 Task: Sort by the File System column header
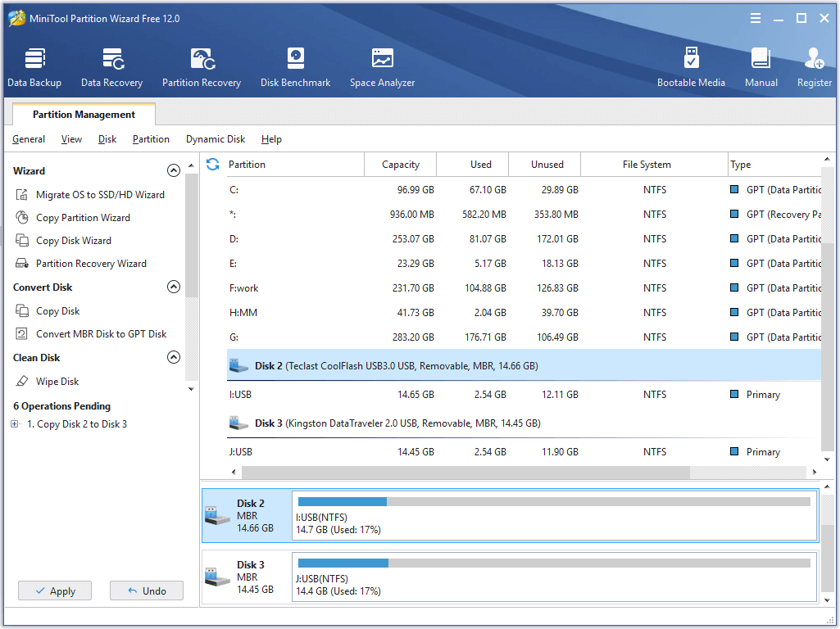(654, 165)
